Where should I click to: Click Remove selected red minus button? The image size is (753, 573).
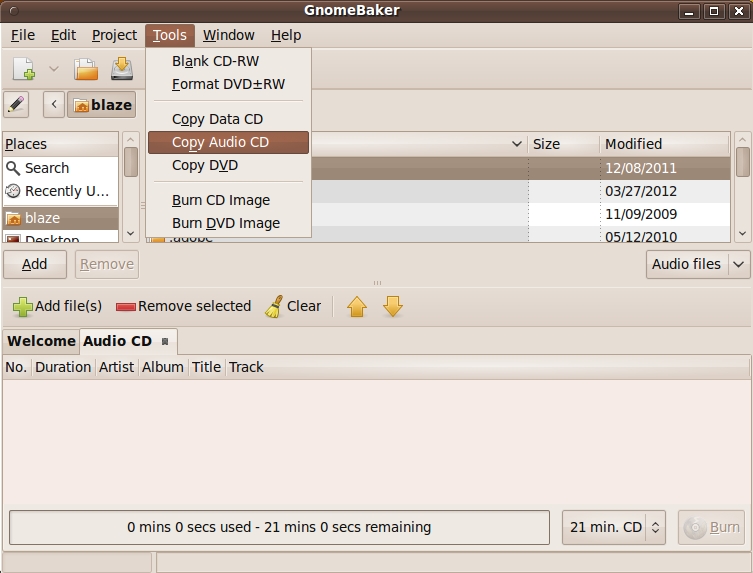[x=183, y=306]
